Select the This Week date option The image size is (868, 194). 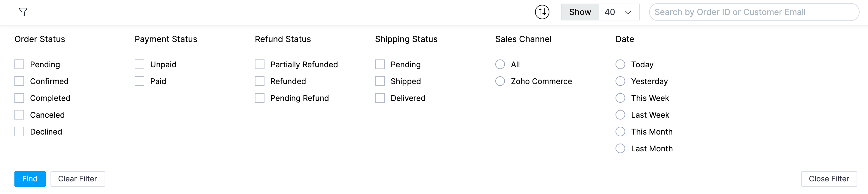pos(620,98)
